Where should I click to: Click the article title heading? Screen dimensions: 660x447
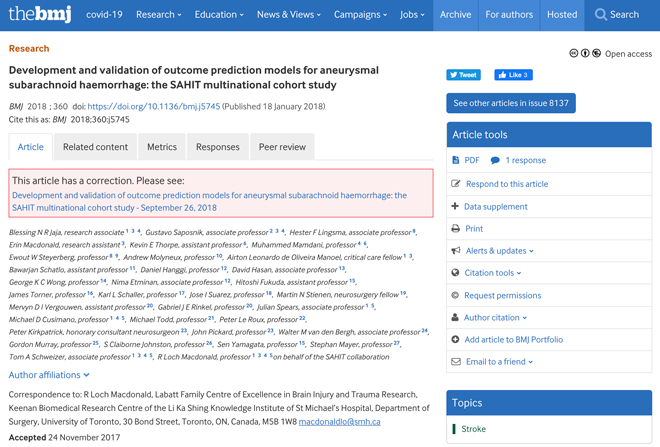point(194,77)
